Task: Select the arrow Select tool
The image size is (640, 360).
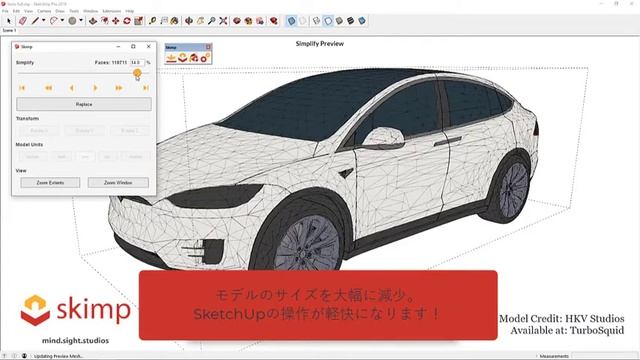Action: pos(9,21)
